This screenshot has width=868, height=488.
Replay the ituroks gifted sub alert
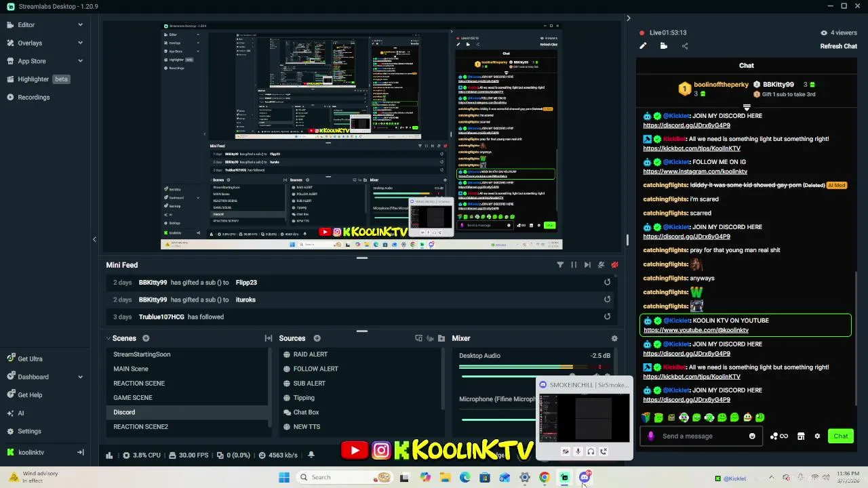pyautogui.click(x=607, y=299)
